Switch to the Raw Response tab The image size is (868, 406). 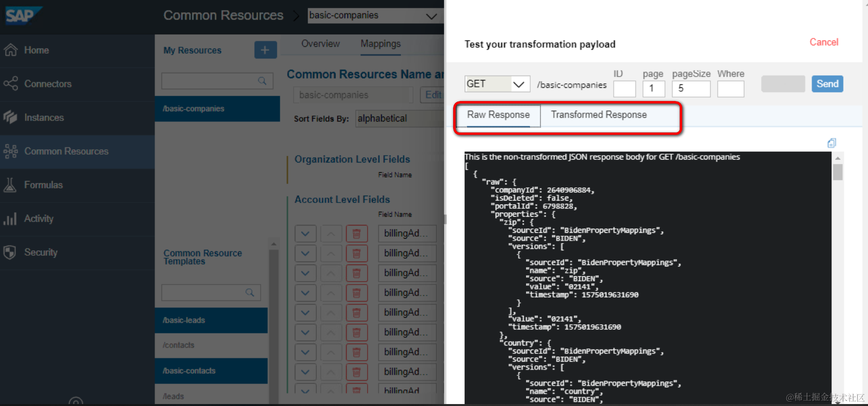[498, 115]
